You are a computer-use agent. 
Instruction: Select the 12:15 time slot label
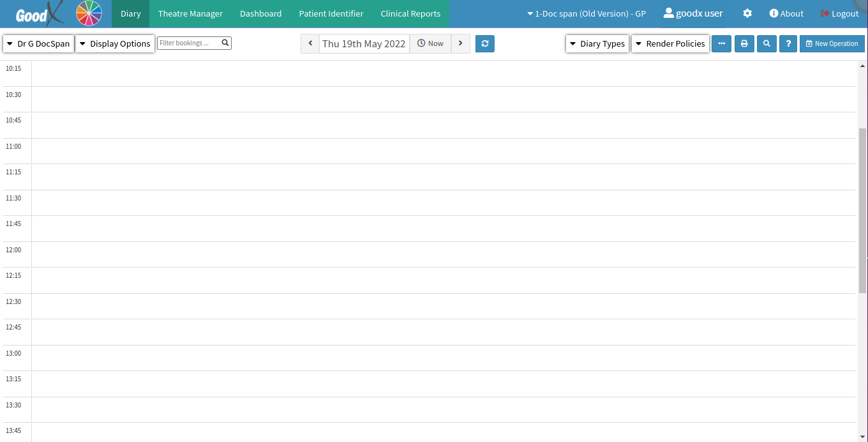(13, 275)
